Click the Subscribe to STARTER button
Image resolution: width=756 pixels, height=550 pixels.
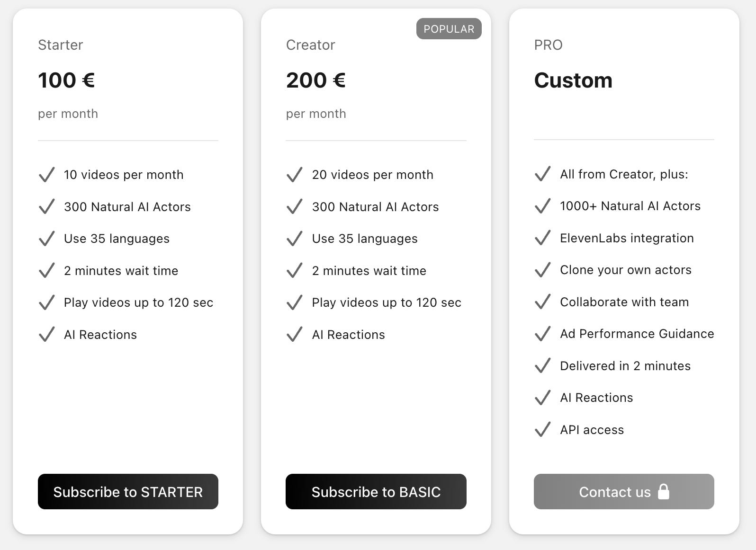point(128,492)
